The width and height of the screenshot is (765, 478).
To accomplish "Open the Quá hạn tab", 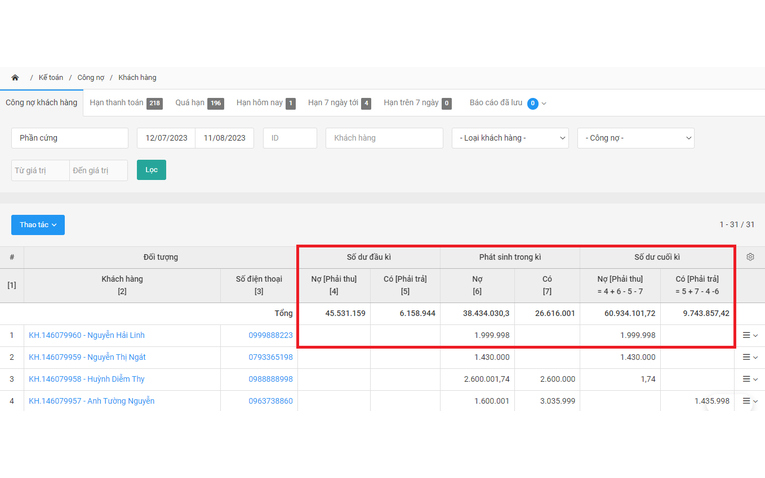I will pyautogui.click(x=200, y=103).
